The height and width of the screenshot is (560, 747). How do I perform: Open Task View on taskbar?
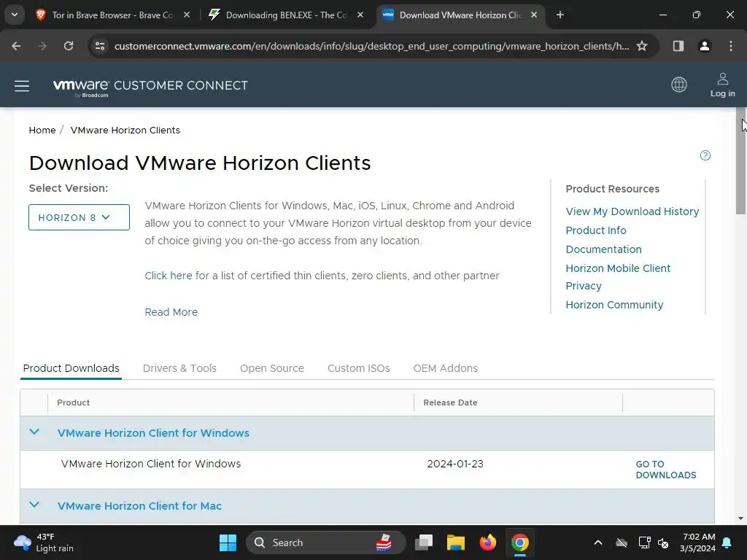(x=424, y=542)
